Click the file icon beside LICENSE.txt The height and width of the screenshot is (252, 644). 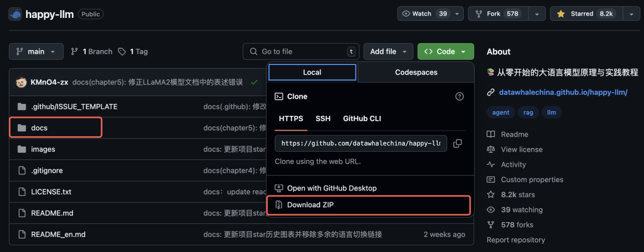[22, 192]
